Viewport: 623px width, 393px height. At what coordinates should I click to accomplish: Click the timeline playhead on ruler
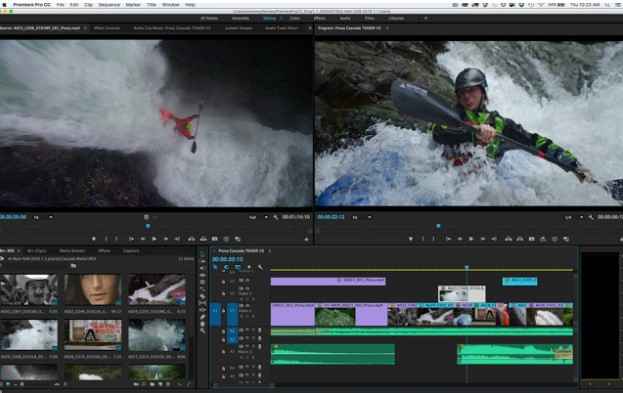pos(467,268)
